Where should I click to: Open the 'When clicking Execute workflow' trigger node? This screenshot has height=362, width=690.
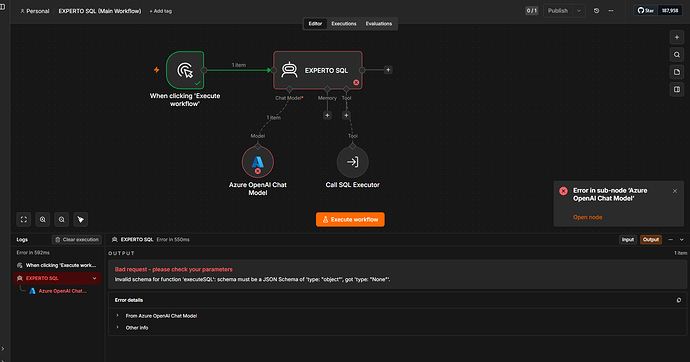185,70
